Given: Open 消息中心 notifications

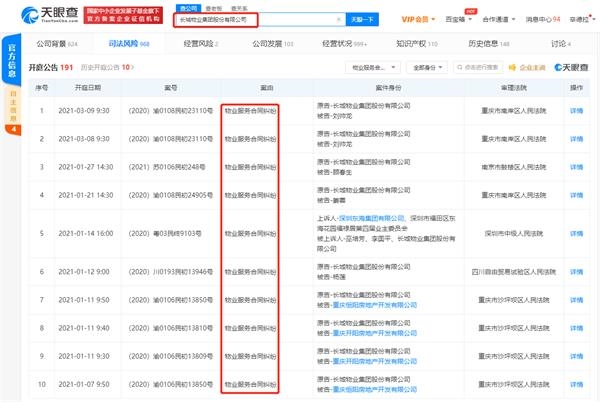Looking at the screenshot, I should click(x=543, y=19).
